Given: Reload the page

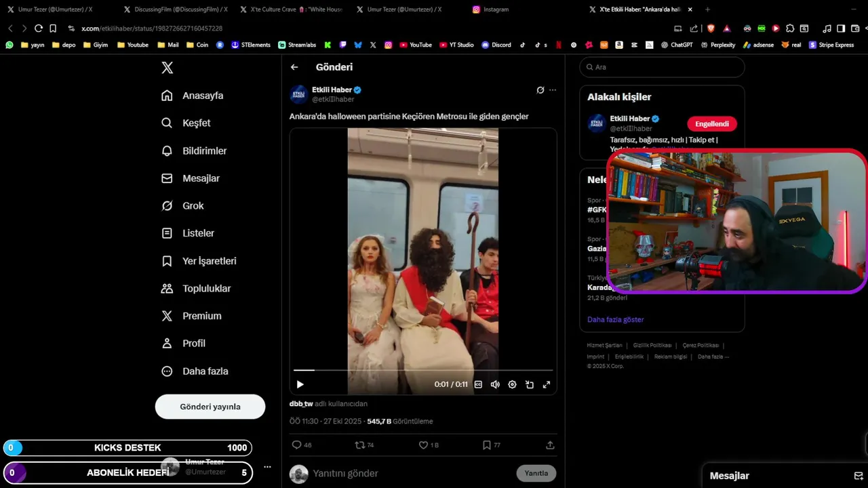Looking at the screenshot, I should (39, 28).
